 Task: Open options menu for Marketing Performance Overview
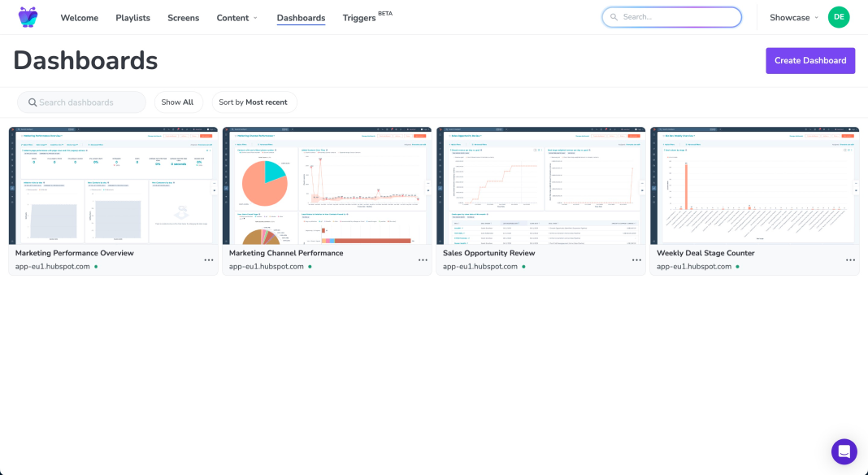(x=209, y=259)
